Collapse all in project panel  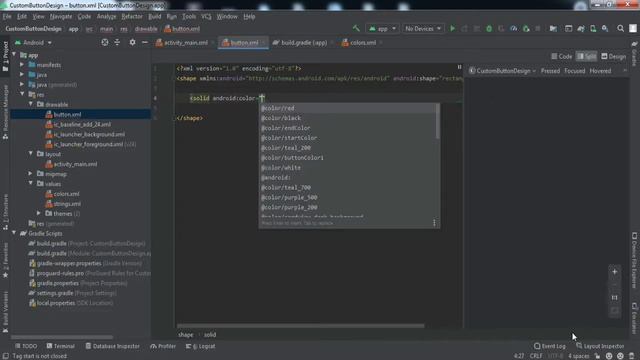click(x=117, y=42)
